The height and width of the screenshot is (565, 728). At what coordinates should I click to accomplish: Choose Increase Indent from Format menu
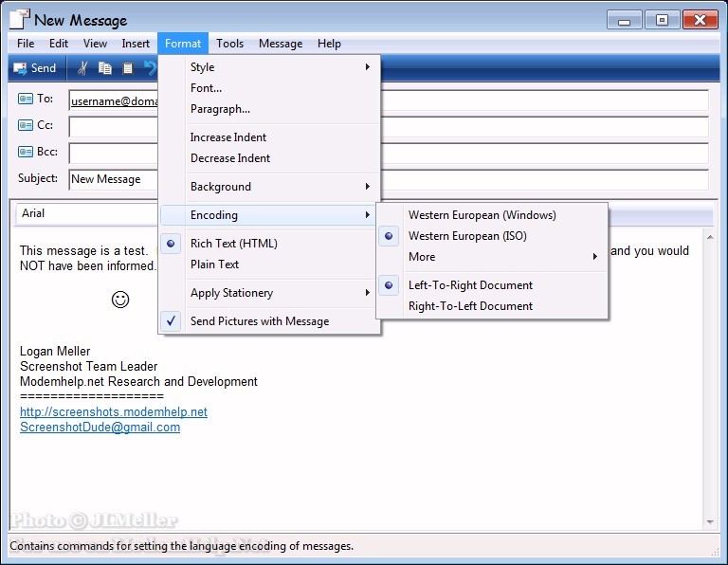click(228, 137)
